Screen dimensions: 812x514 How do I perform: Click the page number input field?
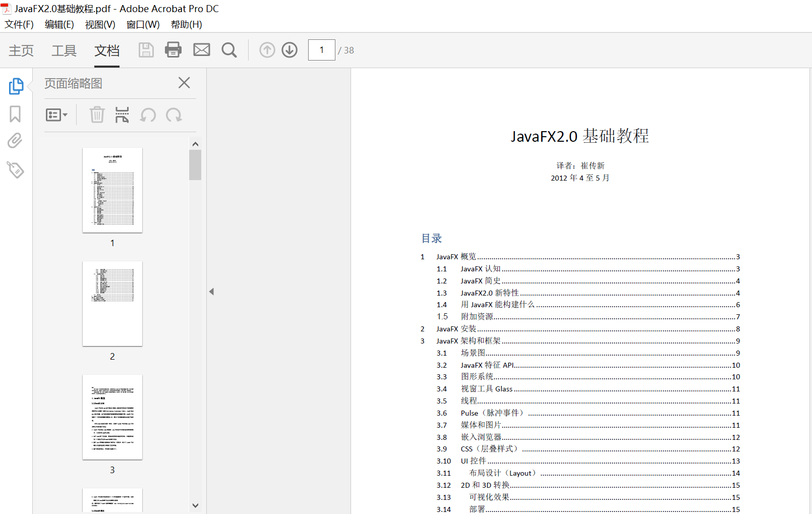click(321, 50)
